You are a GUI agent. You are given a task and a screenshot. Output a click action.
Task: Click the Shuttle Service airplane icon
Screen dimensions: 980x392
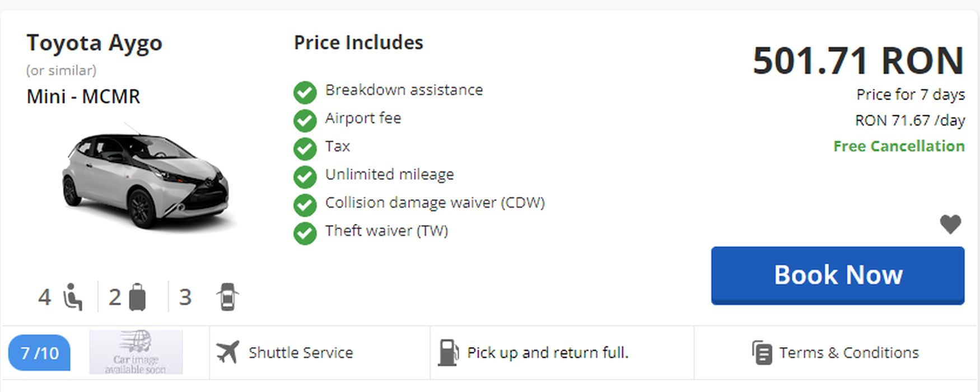pyautogui.click(x=227, y=352)
